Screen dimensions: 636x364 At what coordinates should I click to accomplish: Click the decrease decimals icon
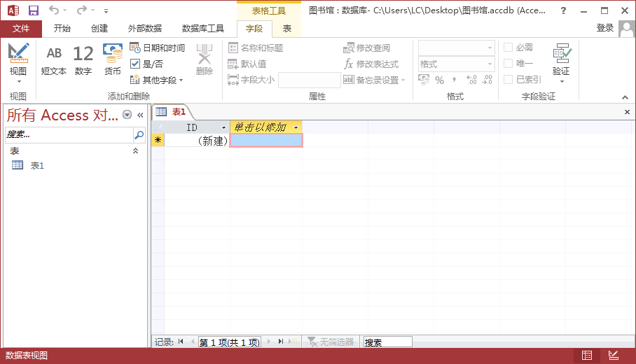(x=487, y=80)
